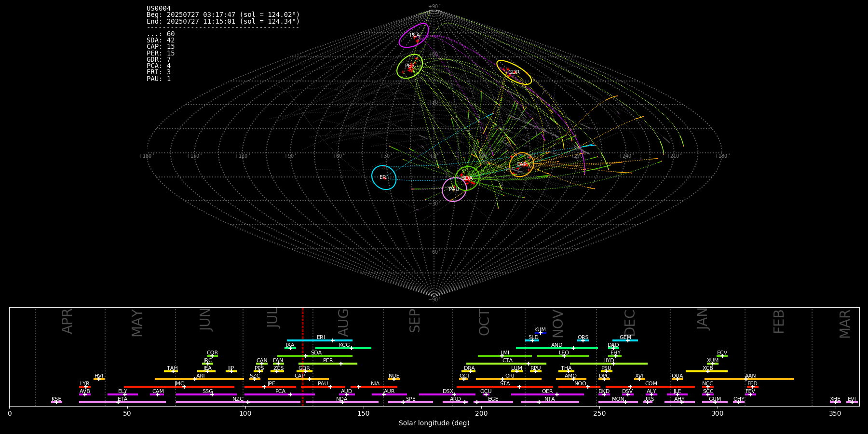Image resolution: width=868 pixels, height=434 pixels.
Task: Click the MON shower label in timeline
Action: click(618, 399)
